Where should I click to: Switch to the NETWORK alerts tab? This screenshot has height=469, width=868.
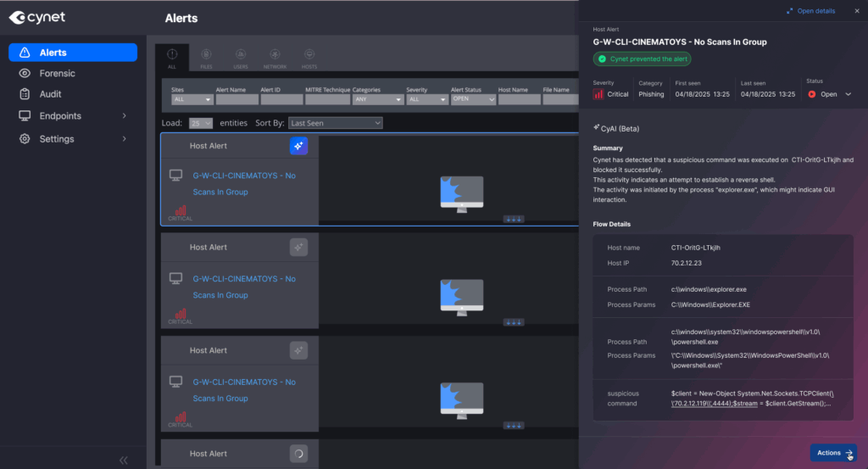(x=275, y=58)
